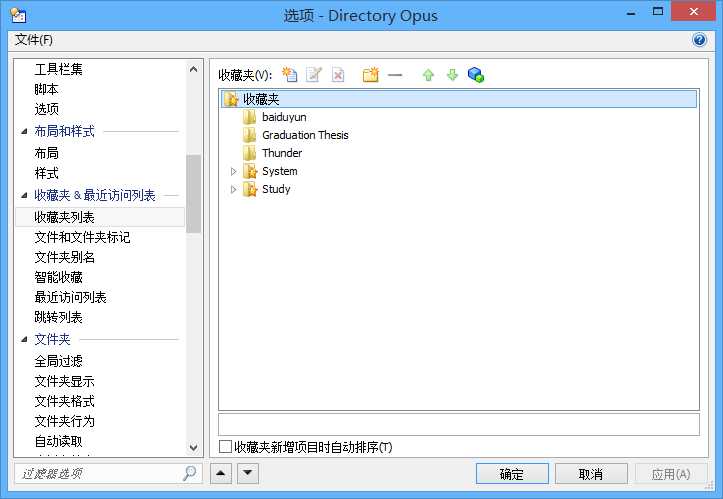723x499 pixels.
Task: Click scrollbar up arrow in category list
Action: click(194, 69)
